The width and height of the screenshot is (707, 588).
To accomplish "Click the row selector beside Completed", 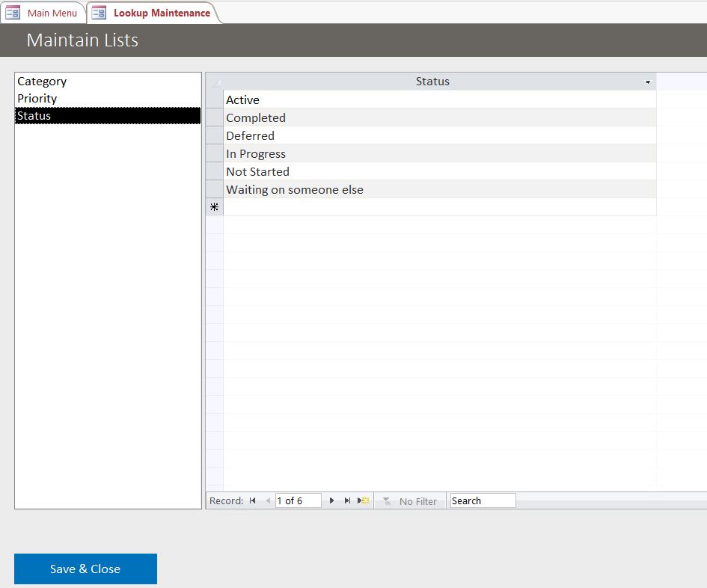I will click(x=214, y=117).
